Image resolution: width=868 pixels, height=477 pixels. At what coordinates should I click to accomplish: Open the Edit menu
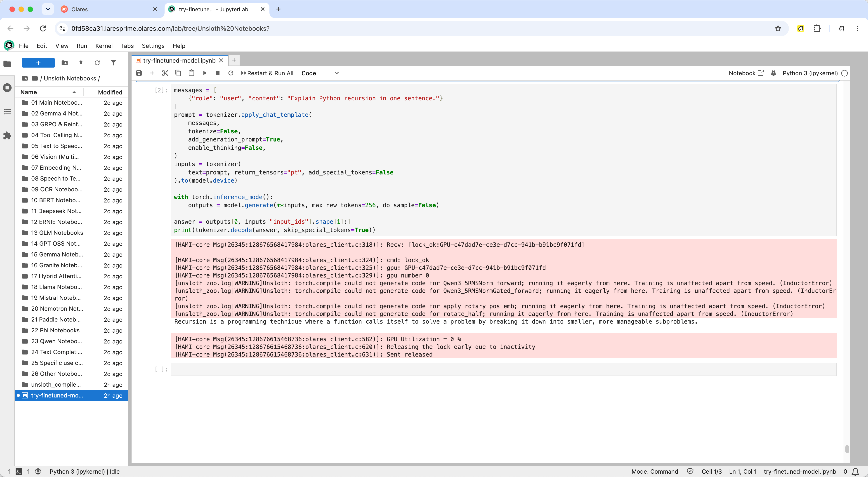pos(42,46)
